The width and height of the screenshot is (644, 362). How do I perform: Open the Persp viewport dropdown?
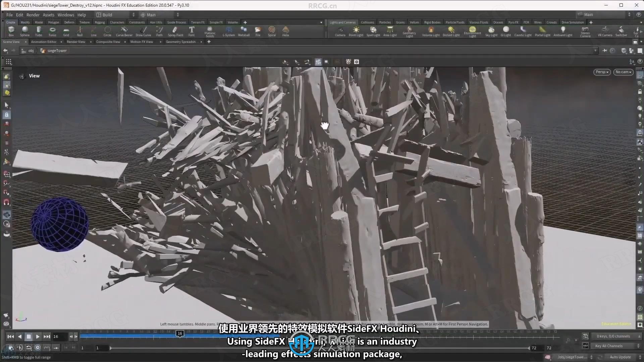point(602,72)
